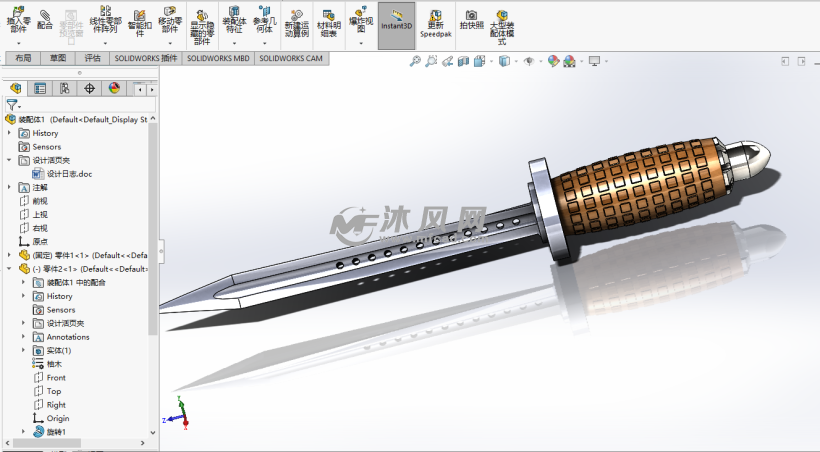
Task: Collapse the top-level 设计活页夹 folder
Action: 9,160
